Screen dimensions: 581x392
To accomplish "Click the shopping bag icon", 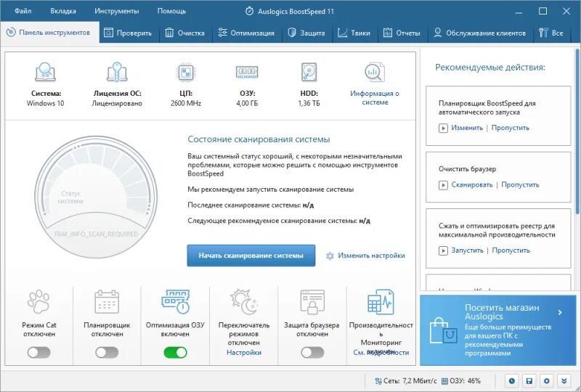I will coord(443,330).
